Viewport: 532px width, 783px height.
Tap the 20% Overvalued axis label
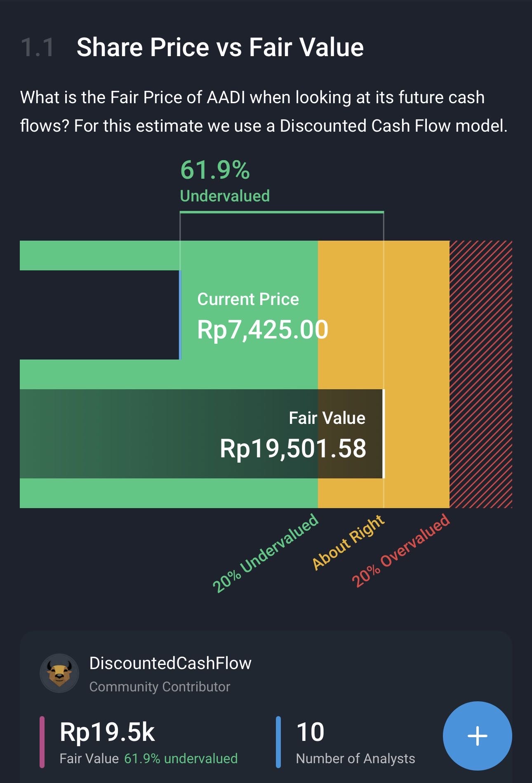pos(400,550)
